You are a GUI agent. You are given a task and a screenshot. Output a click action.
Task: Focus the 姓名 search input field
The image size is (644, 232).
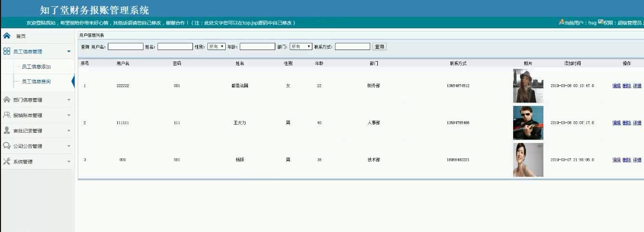[x=175, y=47]
